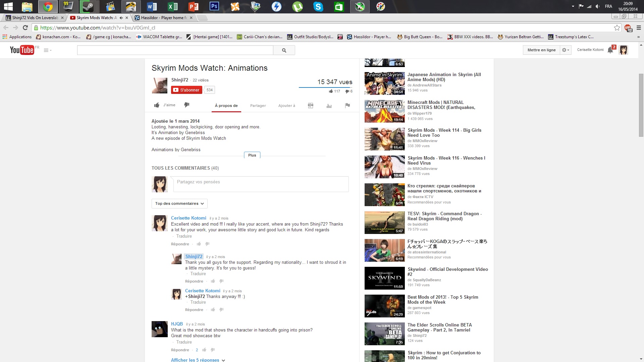Viewport: 644px width, 362px height.
Task: Open the Adblock Plus extension icon
Action: (x=628, y=28)
